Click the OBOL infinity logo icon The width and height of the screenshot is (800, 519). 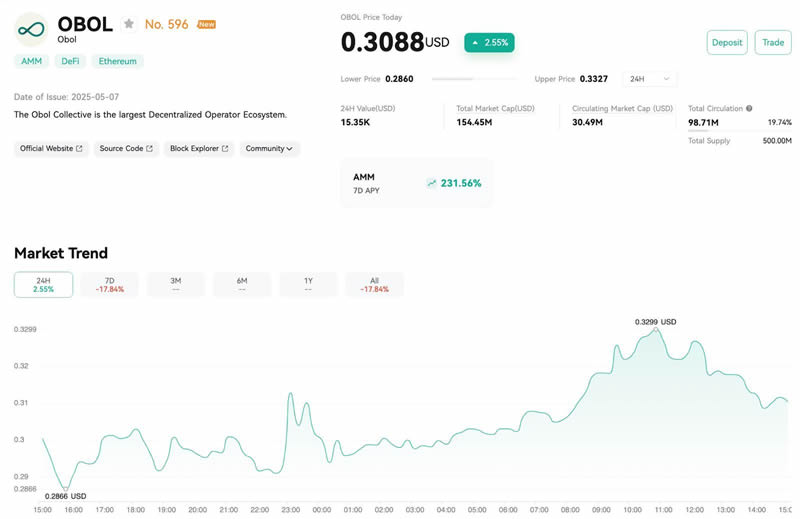(31, 30)
